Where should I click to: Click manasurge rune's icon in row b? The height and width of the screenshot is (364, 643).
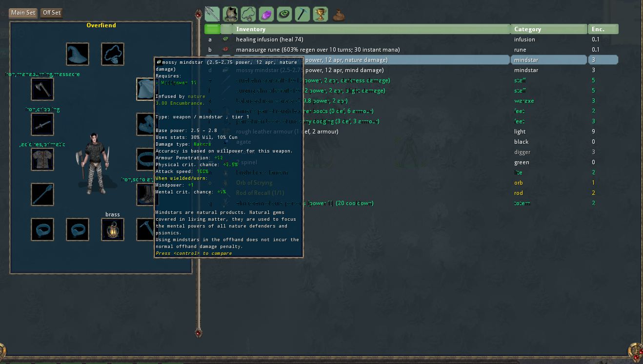tap(225, 49)
